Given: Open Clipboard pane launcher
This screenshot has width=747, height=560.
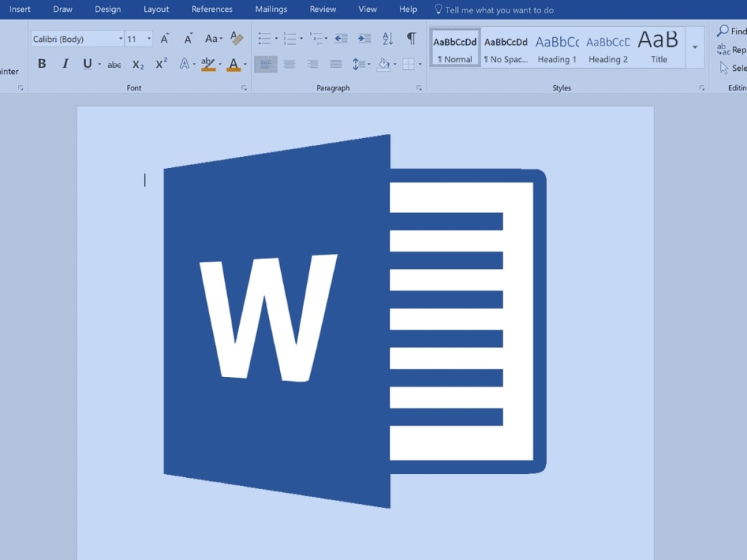Looking at the screenshot, I should point(20,88).
